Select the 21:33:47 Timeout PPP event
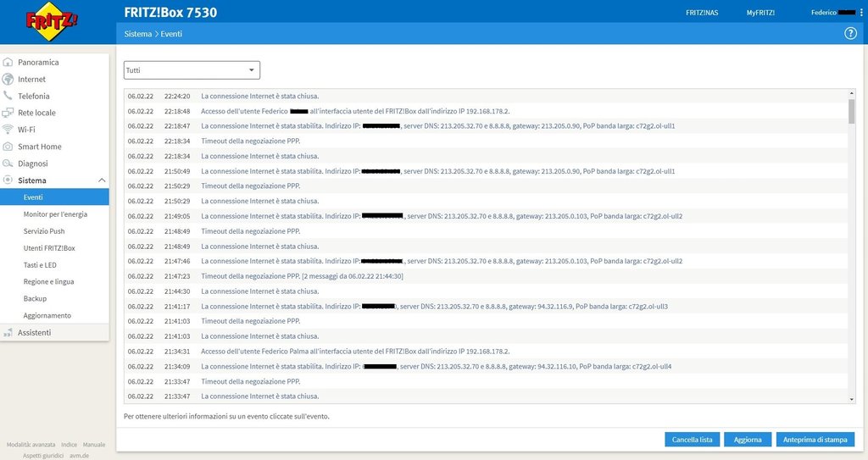This screenshot has width=868, height=460. click(486, 381)
